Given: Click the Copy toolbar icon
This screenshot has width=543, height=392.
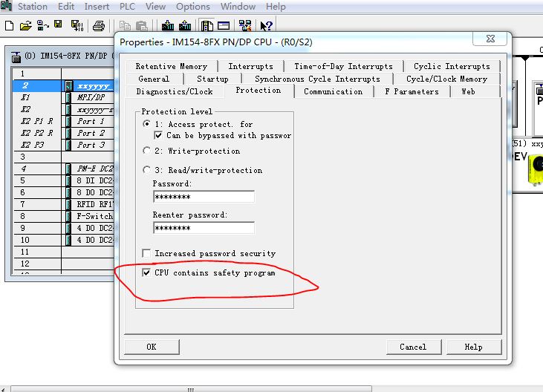Looking at the screenshot, I should click(125, 25).
